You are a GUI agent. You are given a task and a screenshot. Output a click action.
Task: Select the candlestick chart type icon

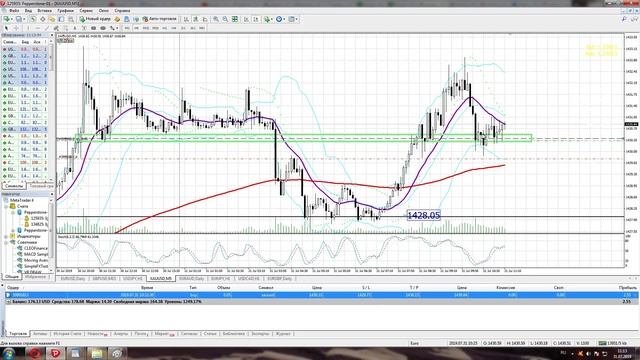click(x=196, y=19)
